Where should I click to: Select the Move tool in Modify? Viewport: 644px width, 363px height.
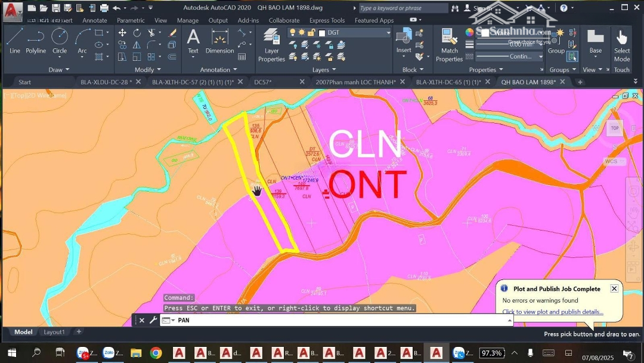[122, 33]
